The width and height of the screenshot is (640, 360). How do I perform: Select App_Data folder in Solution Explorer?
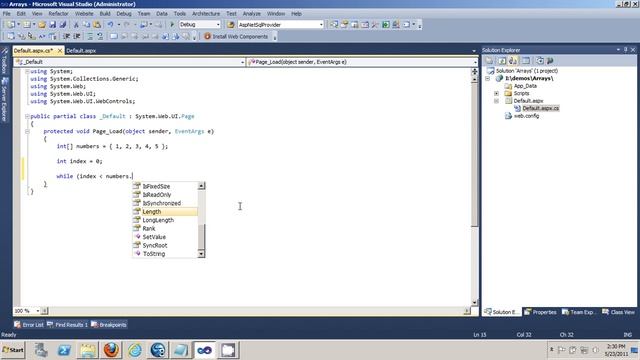525,86
